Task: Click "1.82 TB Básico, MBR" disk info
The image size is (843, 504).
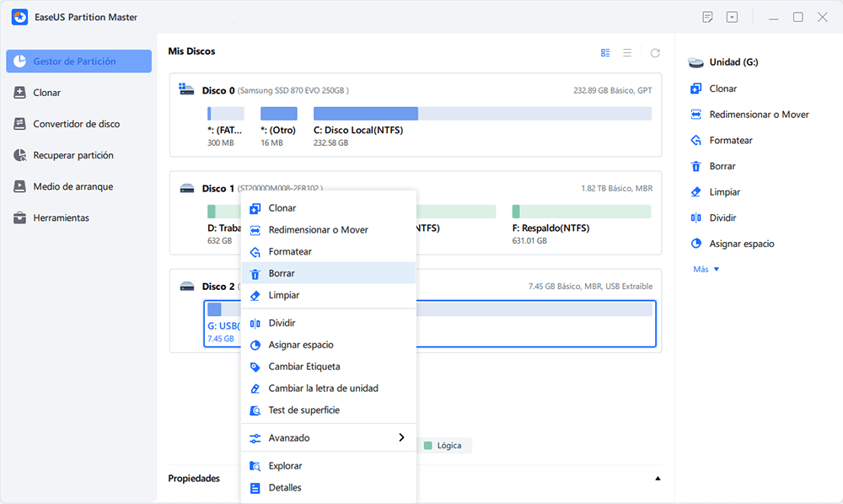Action: [617, 189]
